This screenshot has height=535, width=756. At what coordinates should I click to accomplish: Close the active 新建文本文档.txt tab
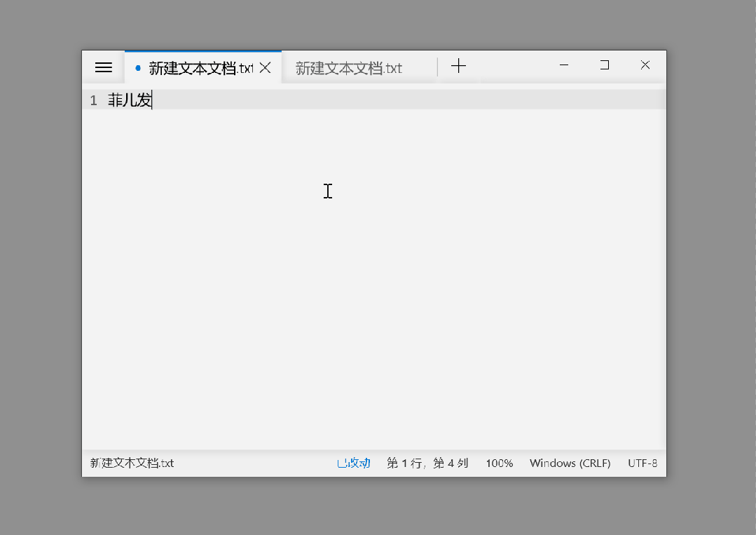click(x=265, y=68)
